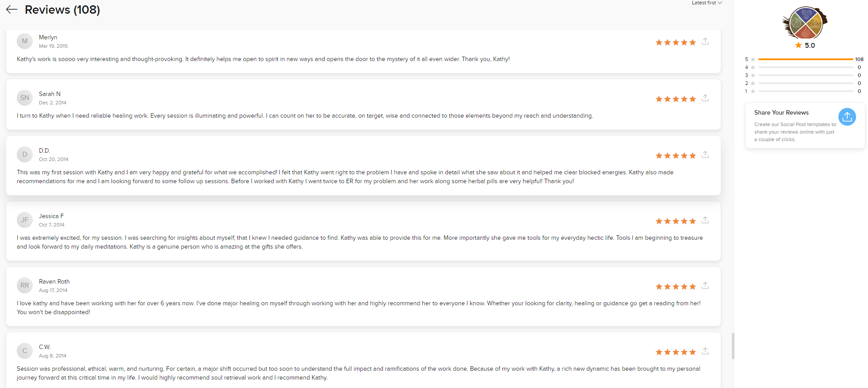
Task: Select the 1-star rating row
Action: pos(804,91)
